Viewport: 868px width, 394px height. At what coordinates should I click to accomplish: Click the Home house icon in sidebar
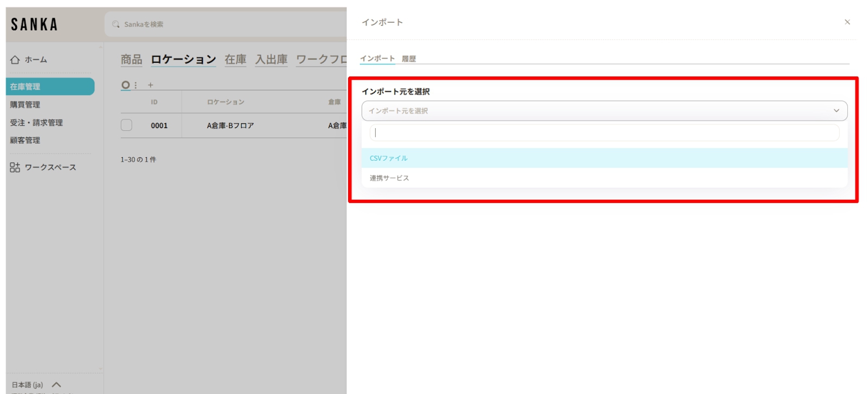[x=15, y=60]
